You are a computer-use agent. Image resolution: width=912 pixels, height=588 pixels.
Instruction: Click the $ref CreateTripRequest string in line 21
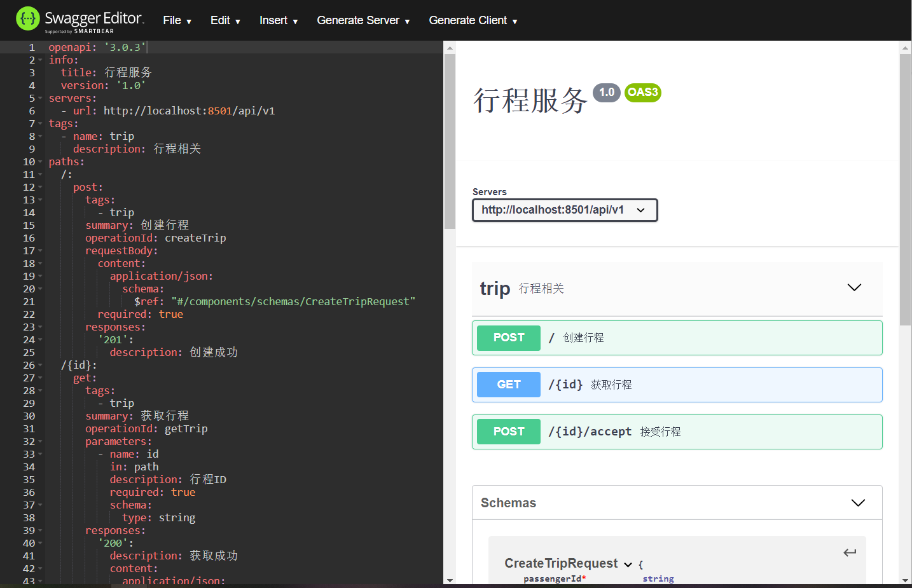293,301
